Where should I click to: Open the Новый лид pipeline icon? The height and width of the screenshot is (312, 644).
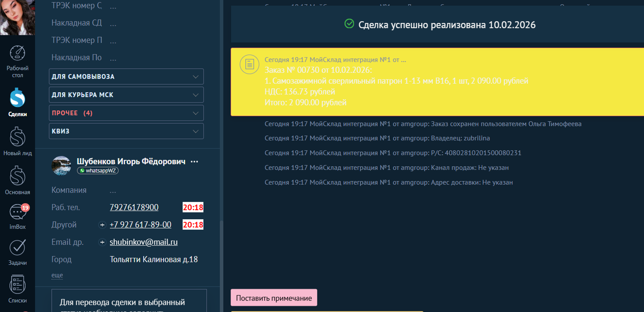[17, 141]
